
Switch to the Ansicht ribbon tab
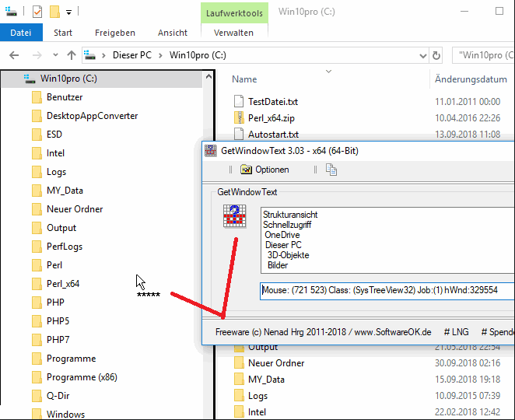point(173,33)
